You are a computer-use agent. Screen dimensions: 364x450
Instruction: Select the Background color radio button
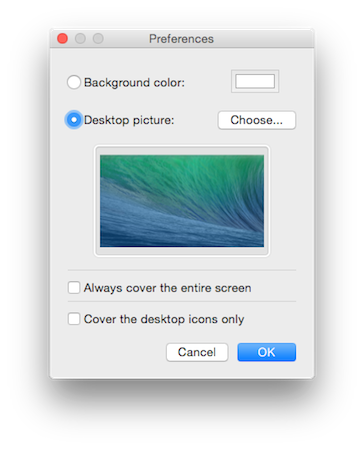[74, 82]
